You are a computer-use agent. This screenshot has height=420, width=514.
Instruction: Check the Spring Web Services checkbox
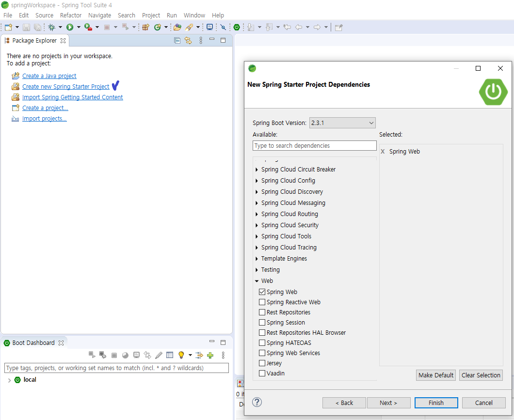[262, 353]
